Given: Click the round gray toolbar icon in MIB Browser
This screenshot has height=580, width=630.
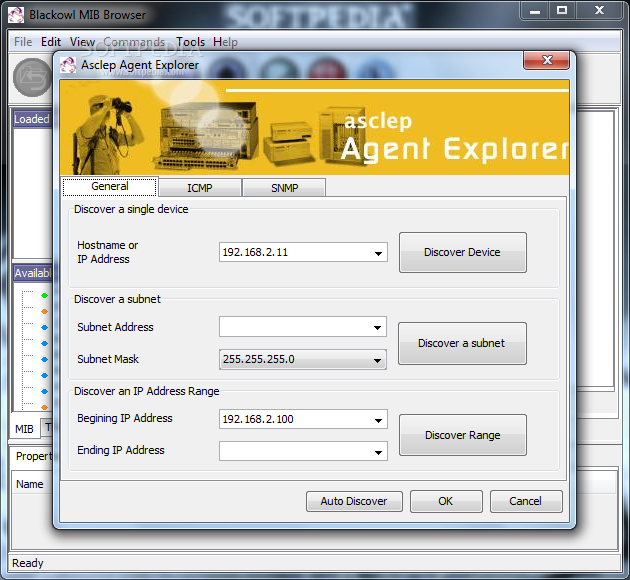Looking at the screenshot, I should [x=32, y=78].
